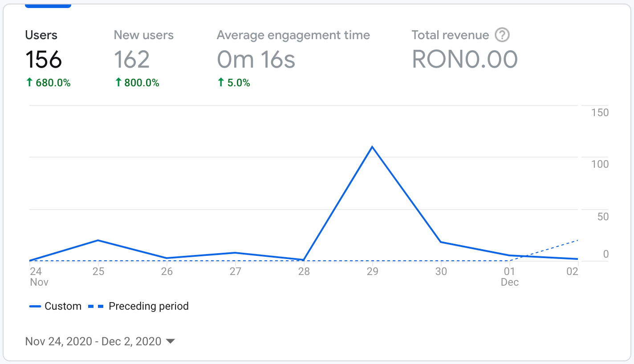Click the 02 x-axis label

[572, 271]
